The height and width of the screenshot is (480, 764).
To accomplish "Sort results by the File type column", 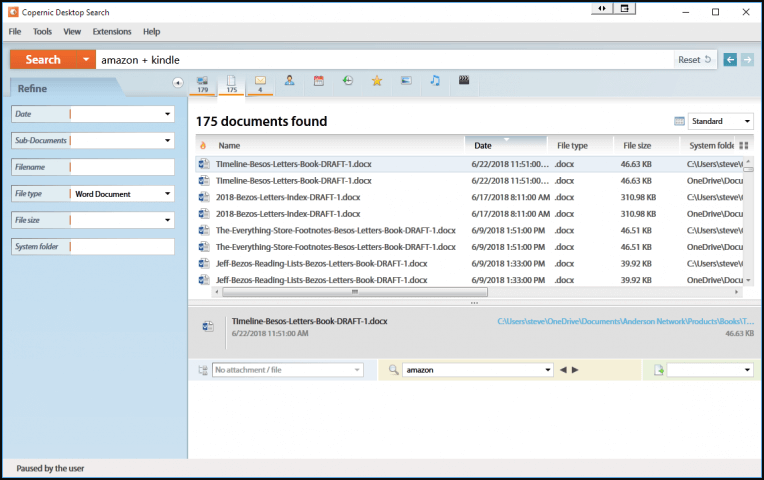I will (x=580, y=145).
